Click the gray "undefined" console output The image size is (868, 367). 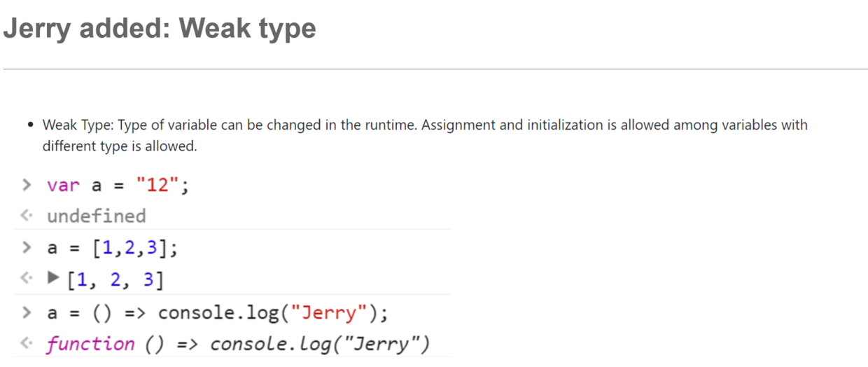coord(97,216)
